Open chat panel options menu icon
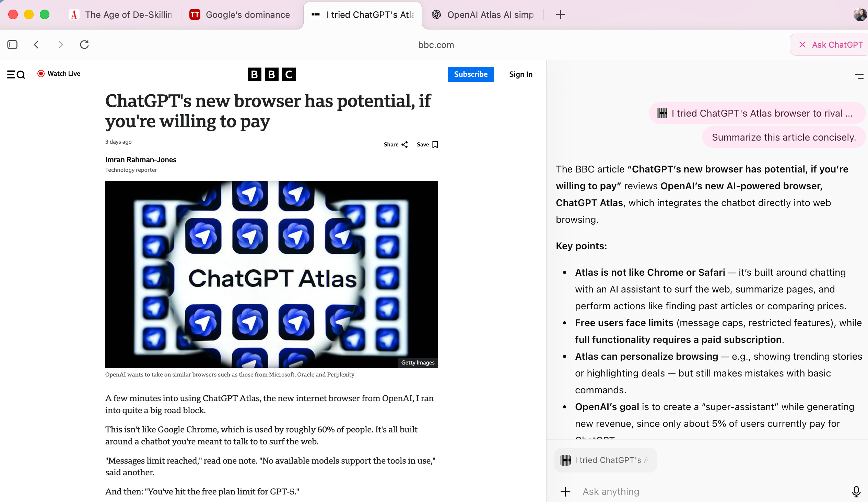 pyautogui.click(x=859, y=76)
